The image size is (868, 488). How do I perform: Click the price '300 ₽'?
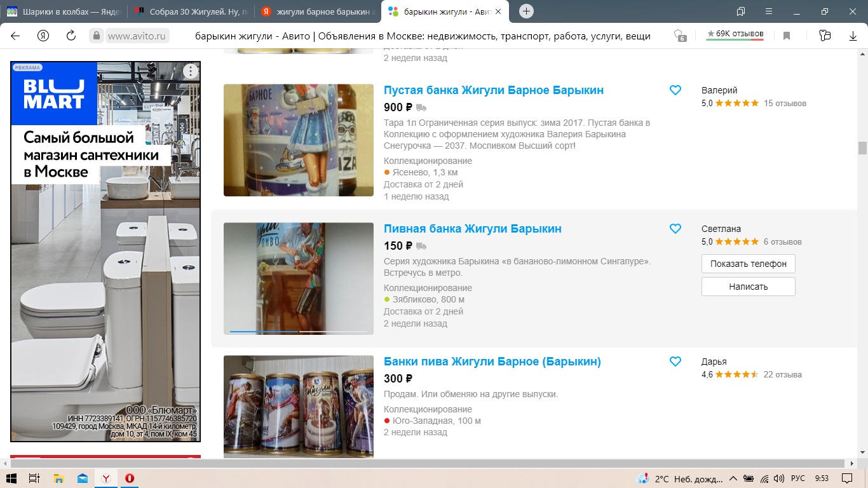pos(398,379)
